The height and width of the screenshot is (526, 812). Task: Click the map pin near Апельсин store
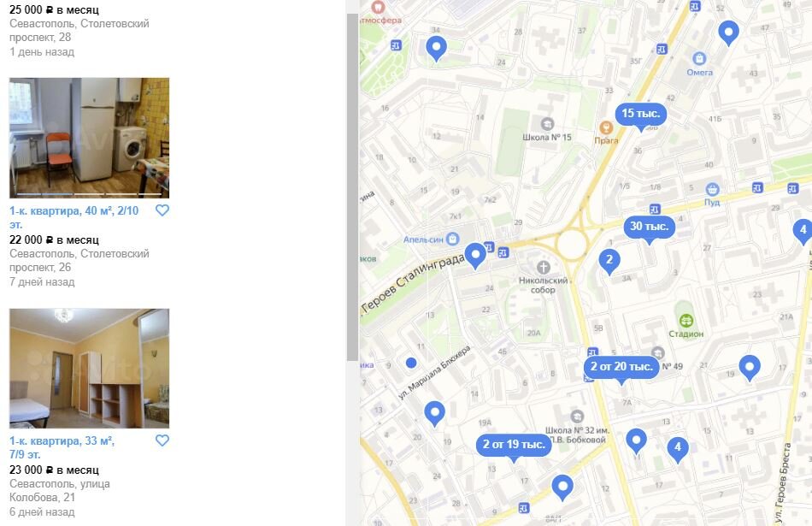475,255
